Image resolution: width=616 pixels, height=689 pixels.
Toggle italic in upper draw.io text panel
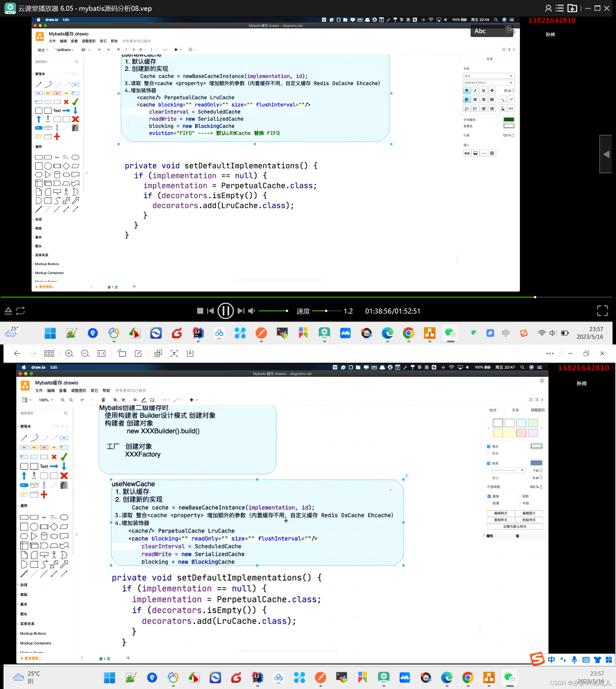point(475,90)
